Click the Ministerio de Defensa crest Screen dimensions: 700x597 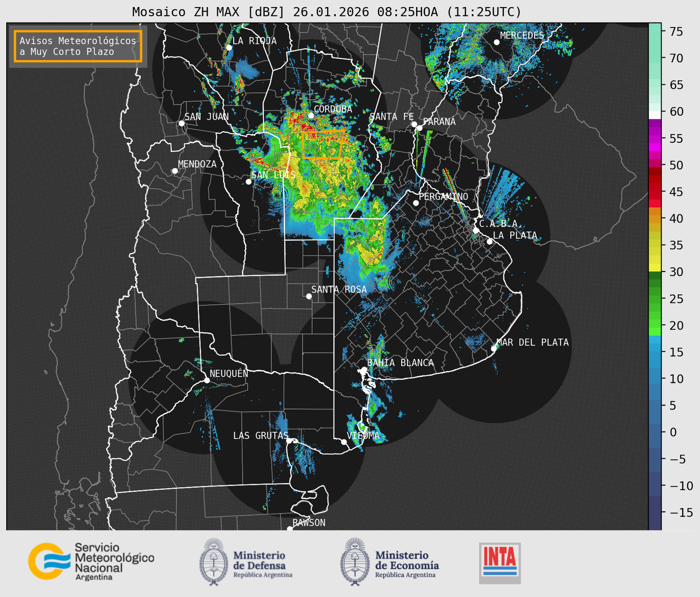[x=214, y=561]
